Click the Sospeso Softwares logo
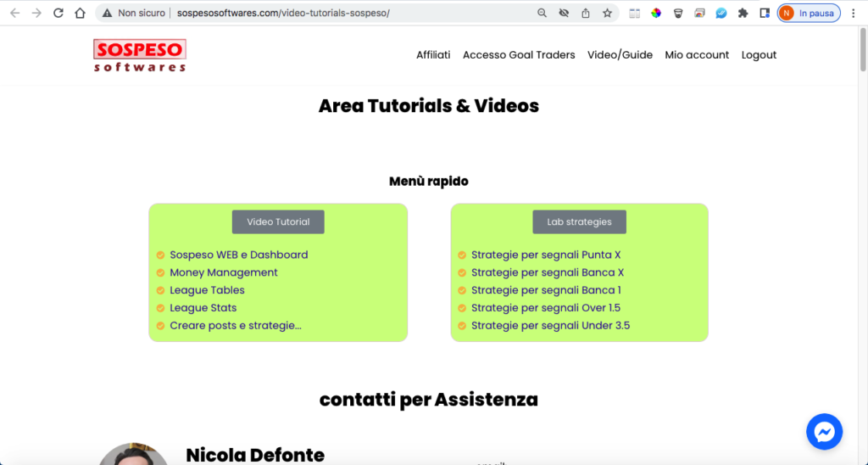 click(140, 55)
